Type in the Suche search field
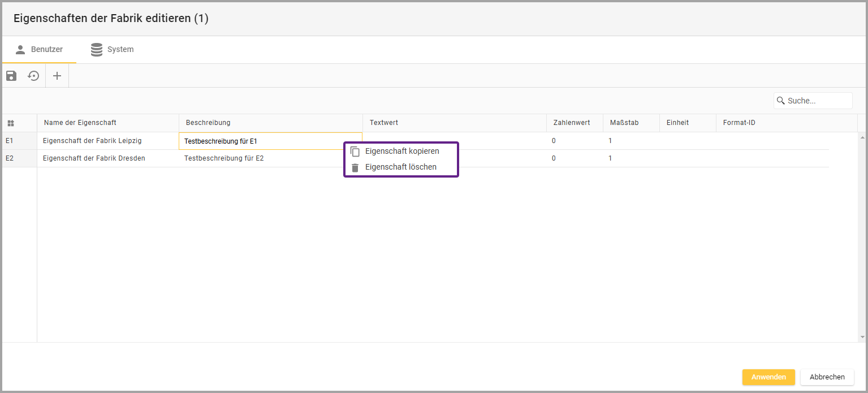The image size is (868, 393). (x=817, y=101)
